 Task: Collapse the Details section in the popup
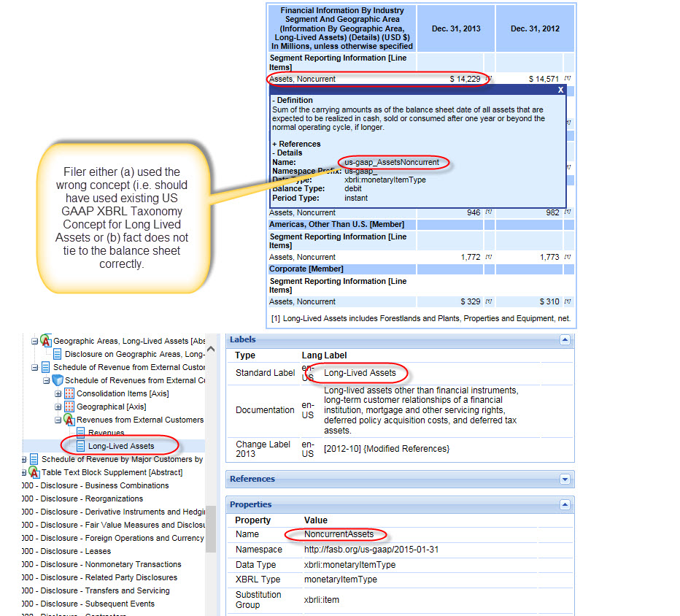pyautogui.click(x=287, y=153)
